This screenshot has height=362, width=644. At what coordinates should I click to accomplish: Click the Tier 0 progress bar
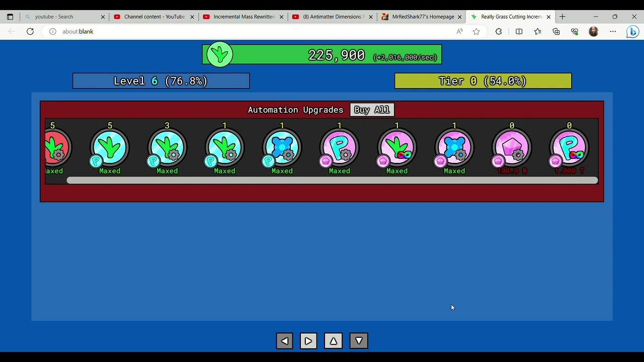click(x=483, y=81)
